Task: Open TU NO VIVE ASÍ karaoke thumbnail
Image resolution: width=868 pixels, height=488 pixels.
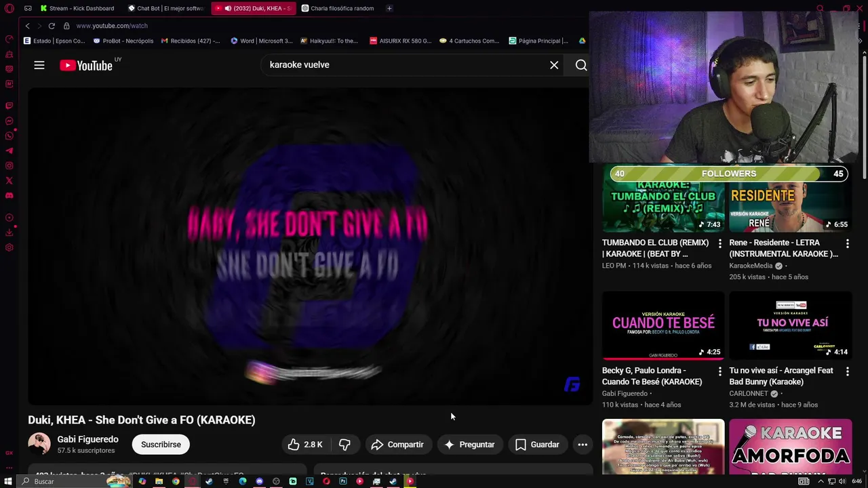Action: click(x=791, y=326)
